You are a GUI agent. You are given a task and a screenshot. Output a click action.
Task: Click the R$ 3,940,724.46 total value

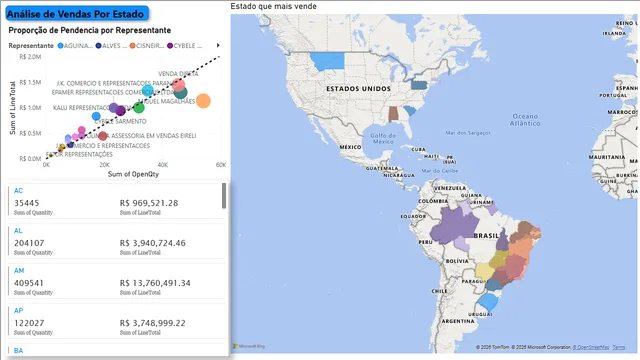(152, 243)
